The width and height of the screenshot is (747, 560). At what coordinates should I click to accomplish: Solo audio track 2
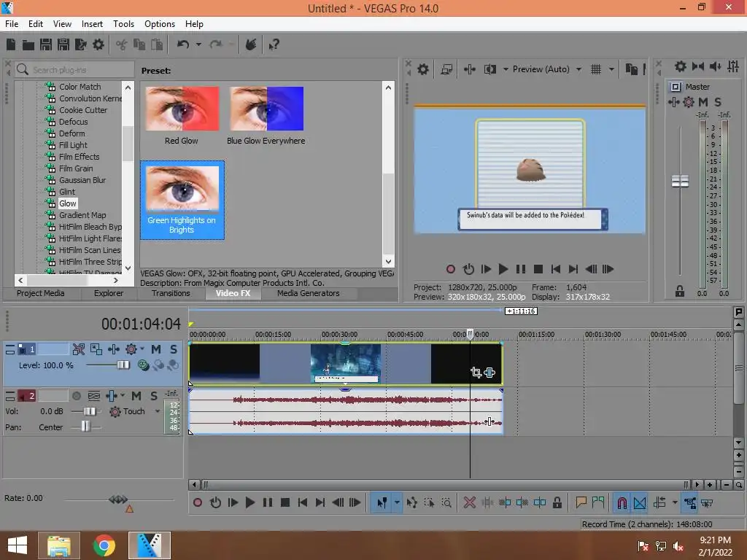153,396
